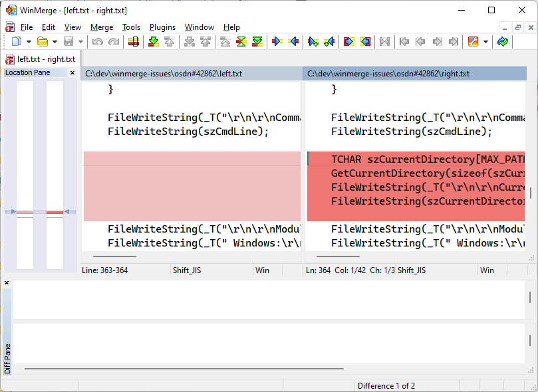Click the Next Difference green down arrow
The height and width of the screenshot is (392, 538).
(154, 42)
